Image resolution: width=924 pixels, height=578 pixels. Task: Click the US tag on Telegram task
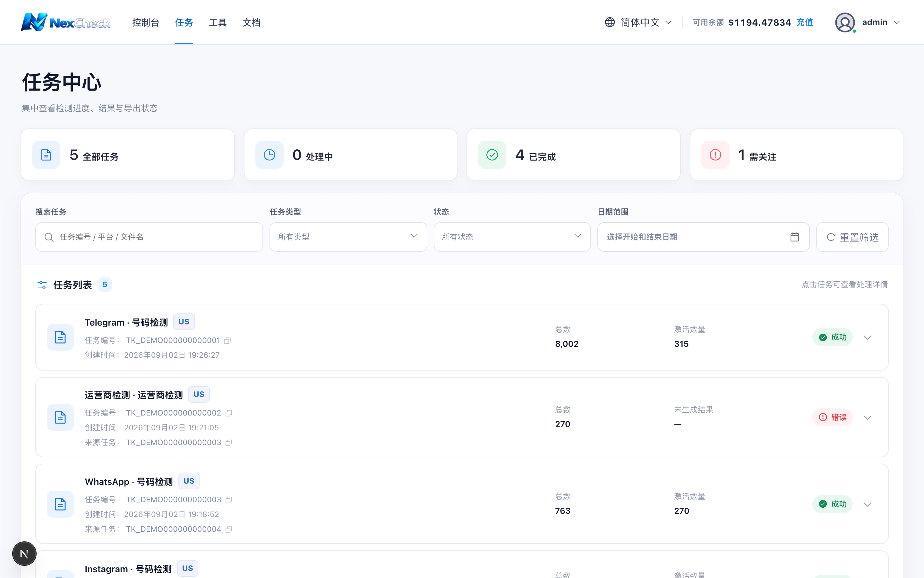[x=184, y=322]
